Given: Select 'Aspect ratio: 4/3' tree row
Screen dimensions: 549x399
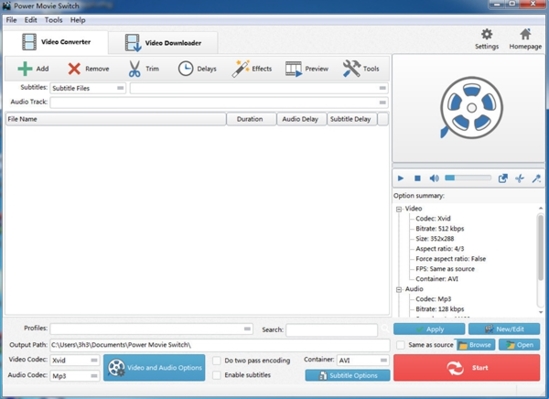Looking at the screenshot, I should (440, 249).
